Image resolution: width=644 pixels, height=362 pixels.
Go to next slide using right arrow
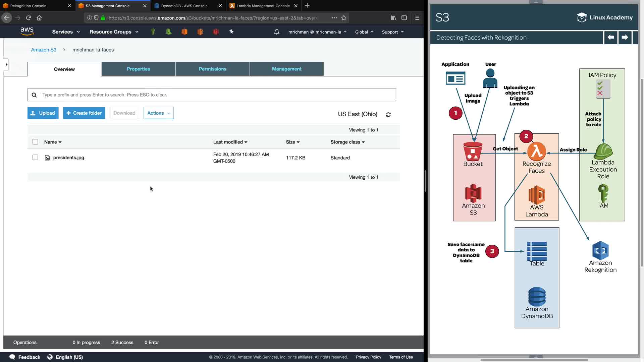tap(625, 38)
